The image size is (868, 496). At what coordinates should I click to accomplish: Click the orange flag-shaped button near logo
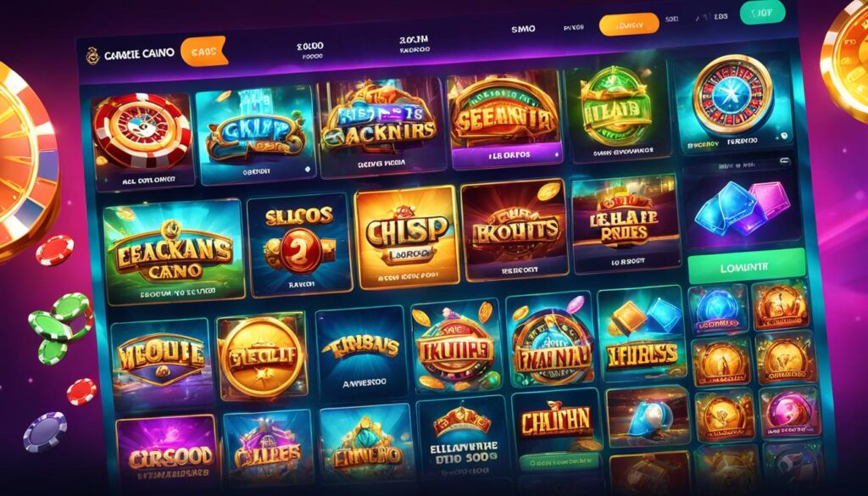coord(203,51)
